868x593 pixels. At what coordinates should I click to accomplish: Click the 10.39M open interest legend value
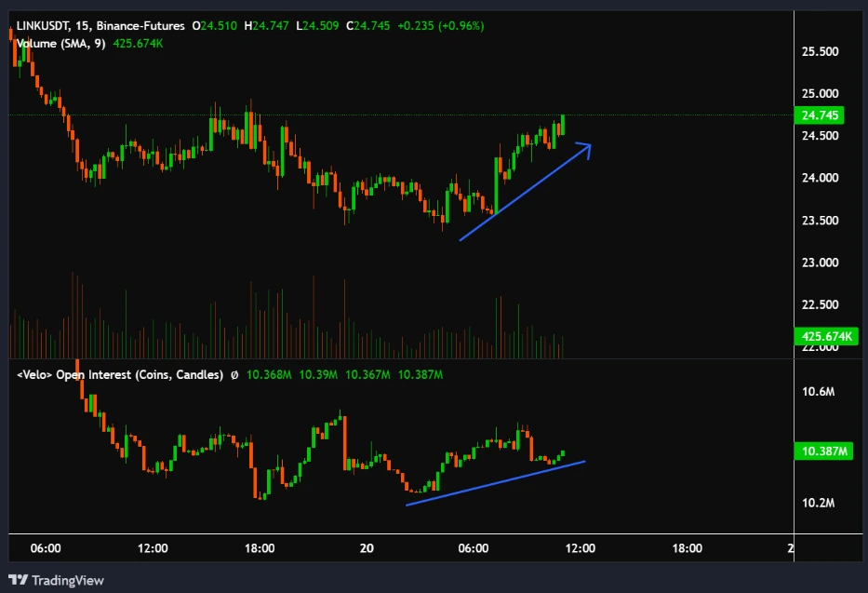tap(318, 375)
